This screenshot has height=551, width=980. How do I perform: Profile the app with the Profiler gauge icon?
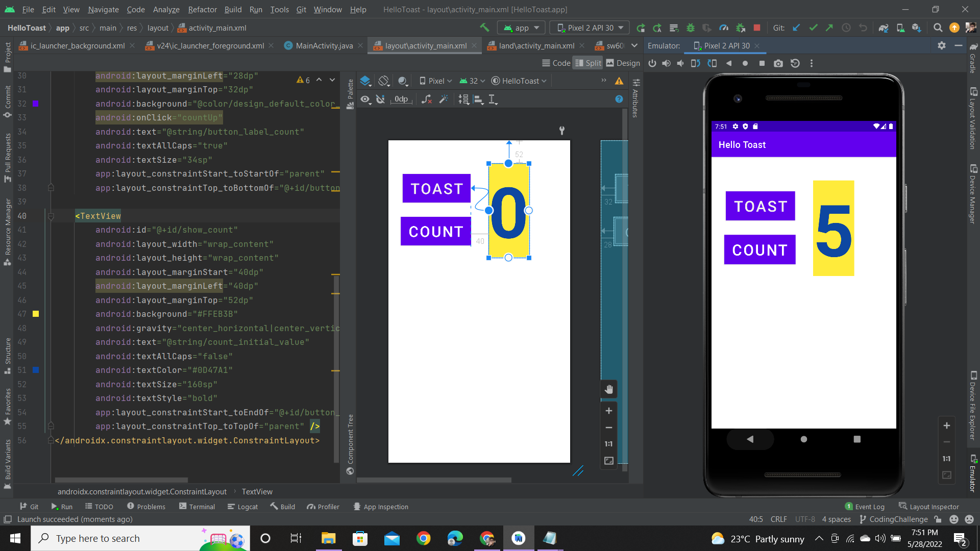point(724,28)
